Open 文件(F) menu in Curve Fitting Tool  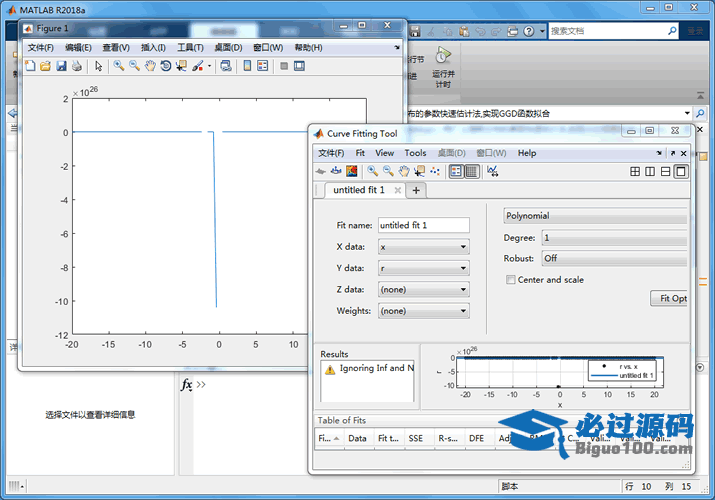[x=331, y=153]
